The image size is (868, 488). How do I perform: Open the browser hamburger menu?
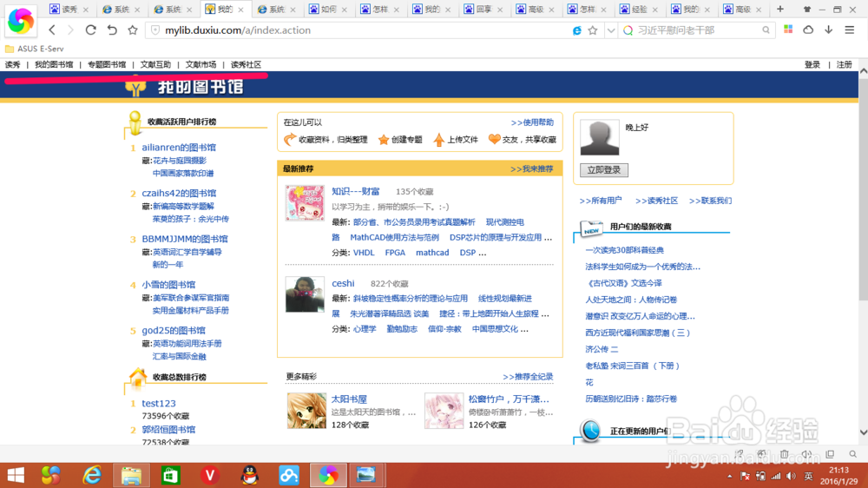point(850,30)
